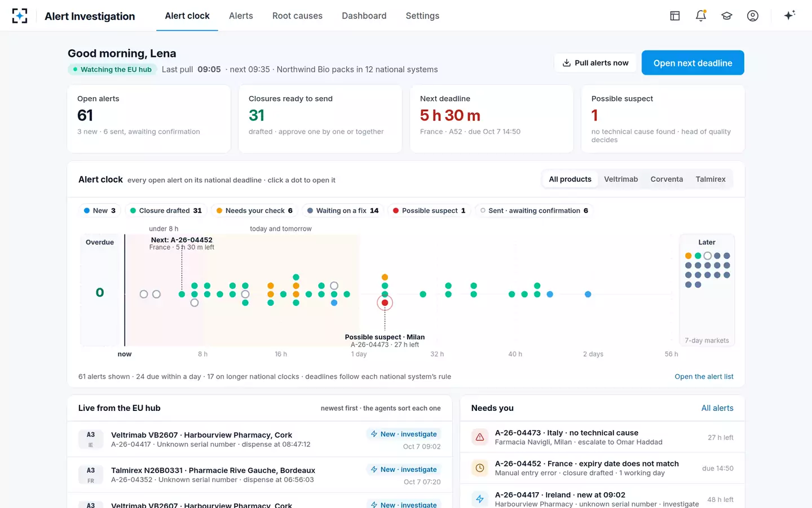The width and height of the screenshot is (812, 508).
Task: Go to the Alerts tab
Action: click(x=241, y=16)
